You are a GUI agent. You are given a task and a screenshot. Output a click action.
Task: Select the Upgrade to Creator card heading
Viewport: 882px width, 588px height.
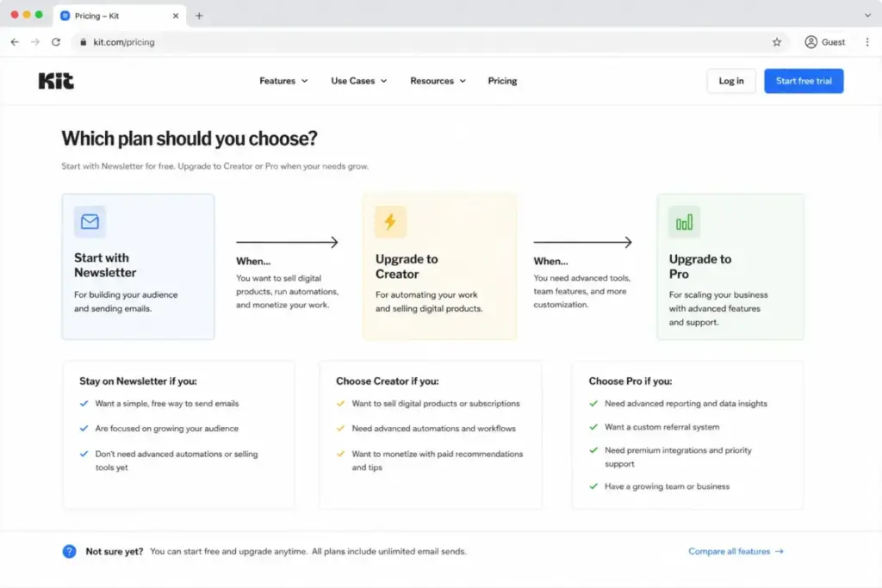(x=407, y=267)
